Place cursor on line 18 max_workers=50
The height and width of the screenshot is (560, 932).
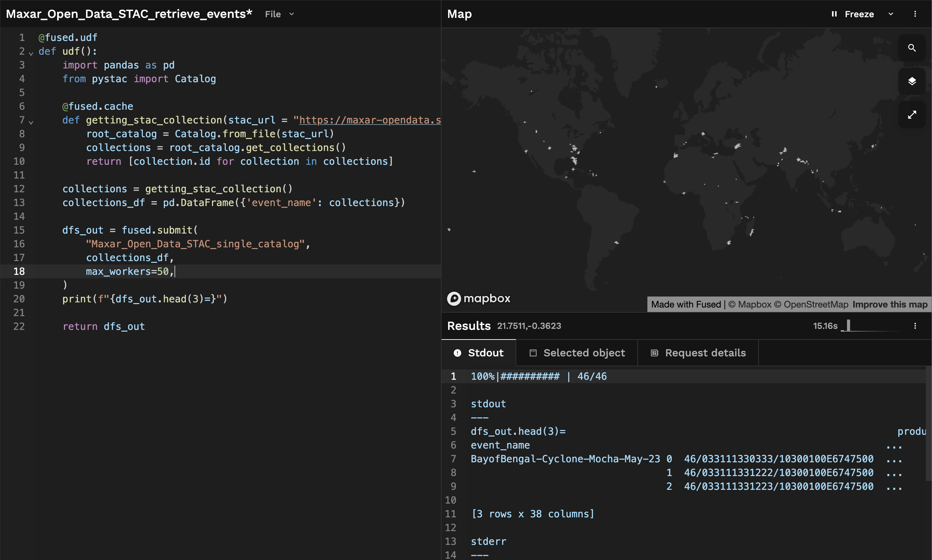tap(130, 271)
